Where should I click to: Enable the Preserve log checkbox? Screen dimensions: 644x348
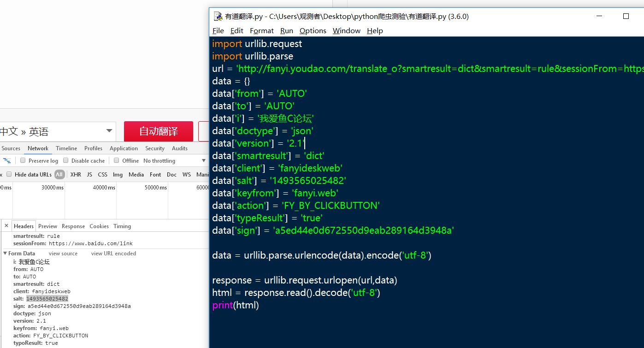click(23, 160)
